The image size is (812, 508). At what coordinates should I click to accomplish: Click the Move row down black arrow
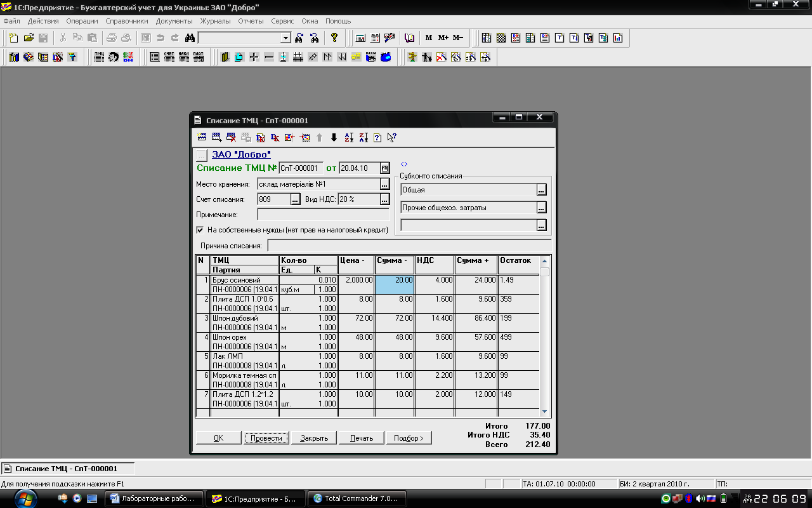click(x=334, y=137)
